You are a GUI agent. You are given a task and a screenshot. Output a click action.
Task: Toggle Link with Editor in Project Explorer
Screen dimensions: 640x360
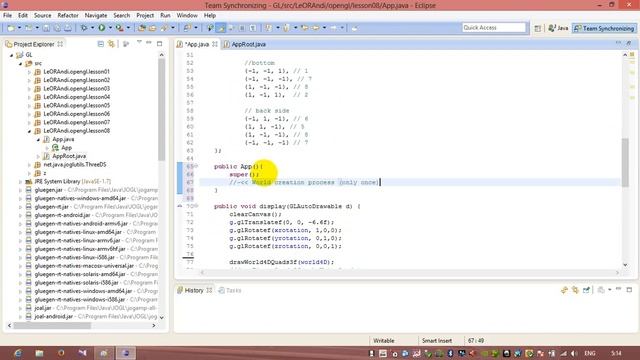(111, 44)
